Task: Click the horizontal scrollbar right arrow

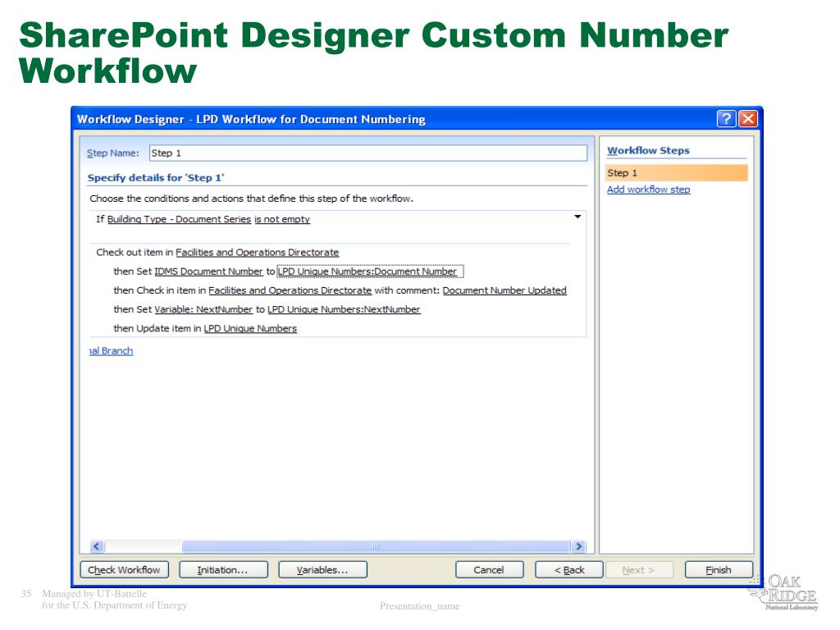Action: point(578,546)
